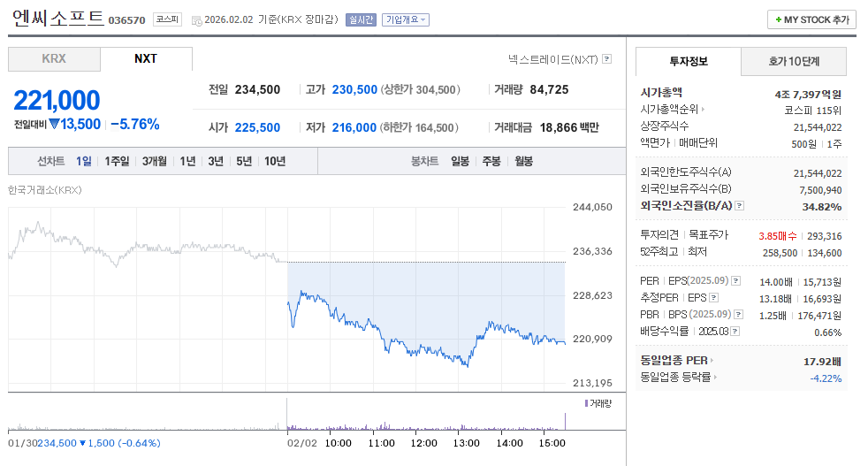Select the 1일 line chart period

pos(84,161)
